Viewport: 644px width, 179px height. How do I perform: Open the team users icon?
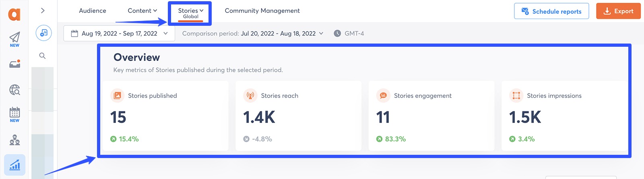14,140
